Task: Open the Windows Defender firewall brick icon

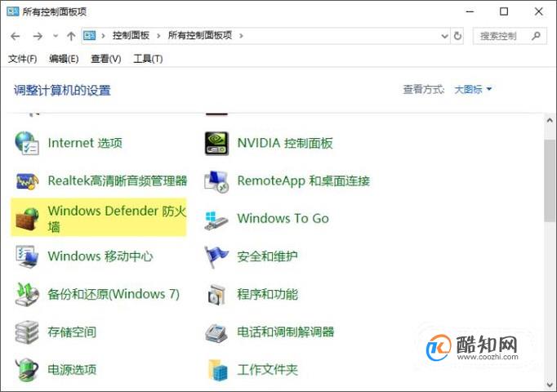Action: click(27, 219)
